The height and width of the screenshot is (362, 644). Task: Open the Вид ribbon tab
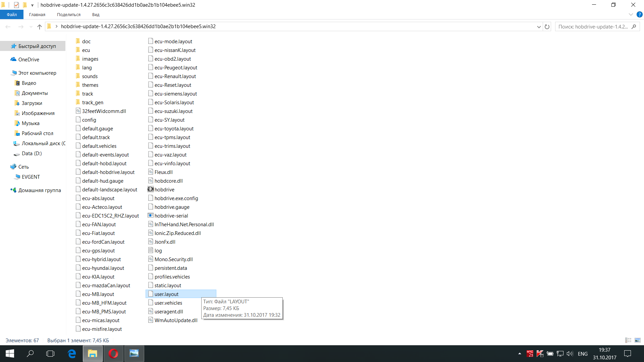click(96, 15)
